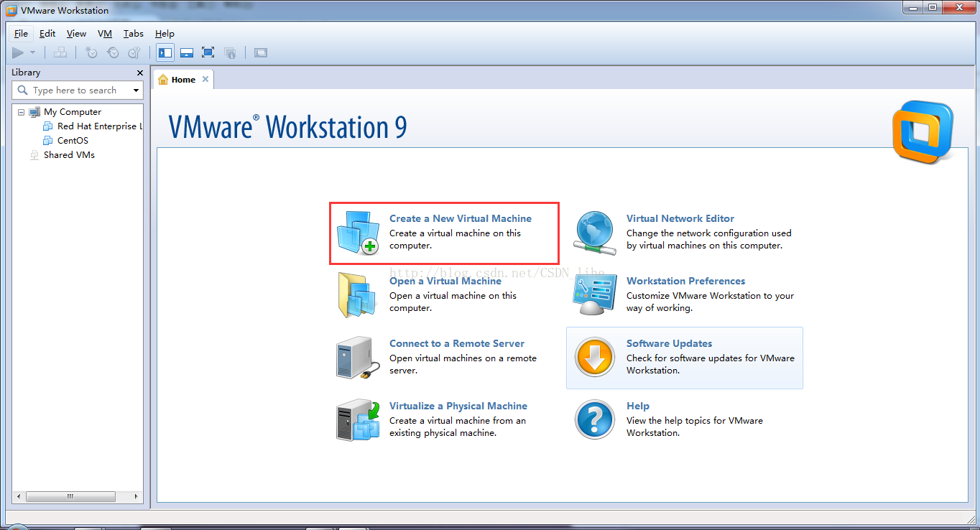
Task: Toggle the thumbnail bar toolbar icon
Action: pos(187,52)
